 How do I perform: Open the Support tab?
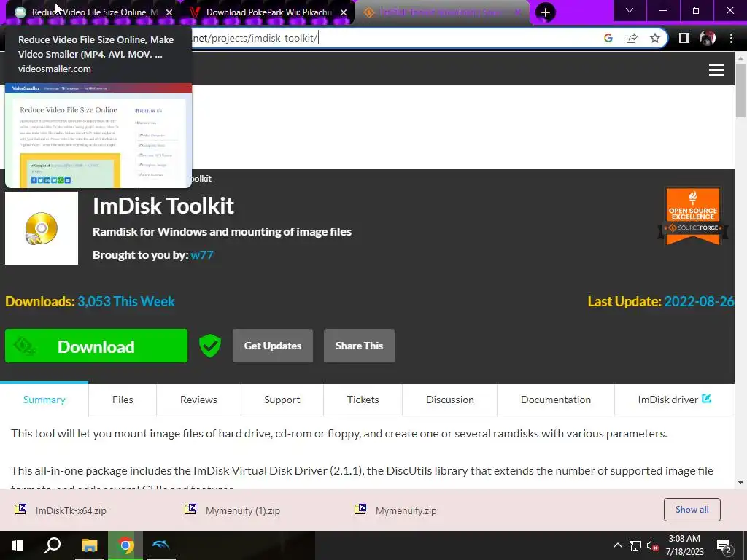[x=282, y=400]
